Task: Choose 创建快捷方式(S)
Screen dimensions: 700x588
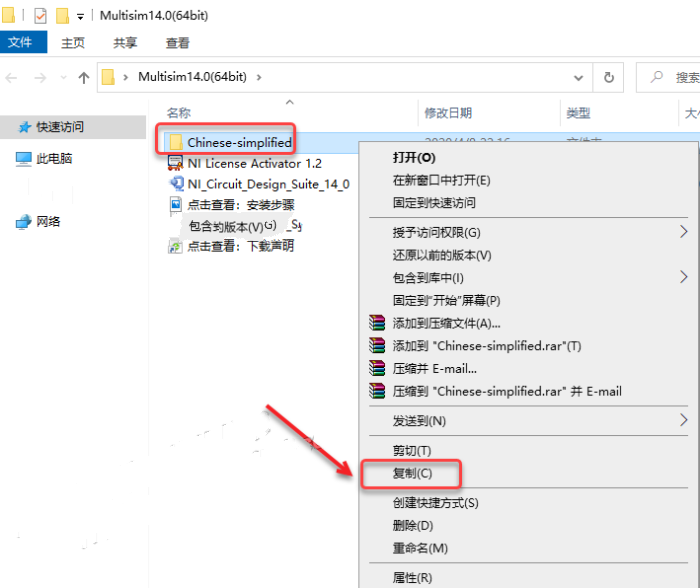Action: click(x=435, y=503)
